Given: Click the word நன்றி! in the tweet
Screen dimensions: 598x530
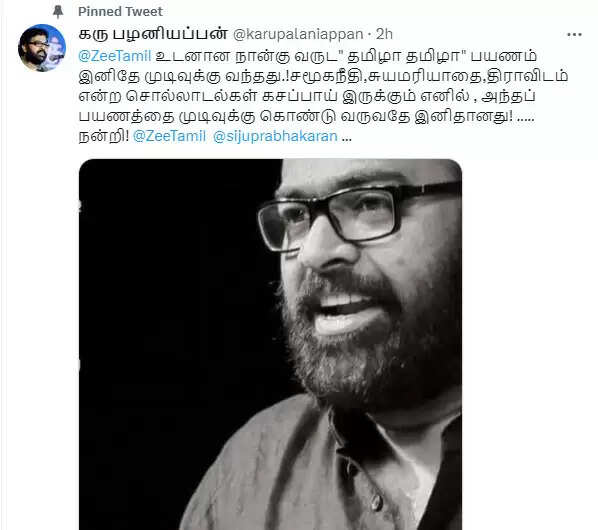Looking at the screenshot, I should pyautogui.click(x=103, y=136).
